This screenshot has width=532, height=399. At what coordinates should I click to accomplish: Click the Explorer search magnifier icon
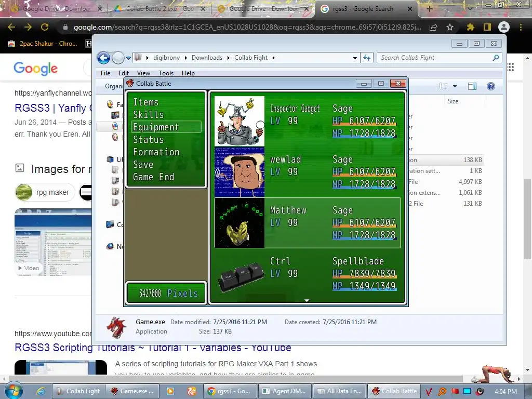pos(496,58)
